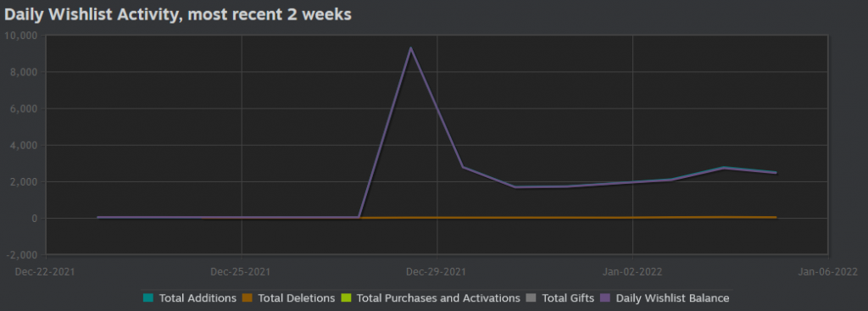The width and height of the screenshot is (868, 311).
Task: Click the teal Total Additions legend swatch
Action: point(147,297)
